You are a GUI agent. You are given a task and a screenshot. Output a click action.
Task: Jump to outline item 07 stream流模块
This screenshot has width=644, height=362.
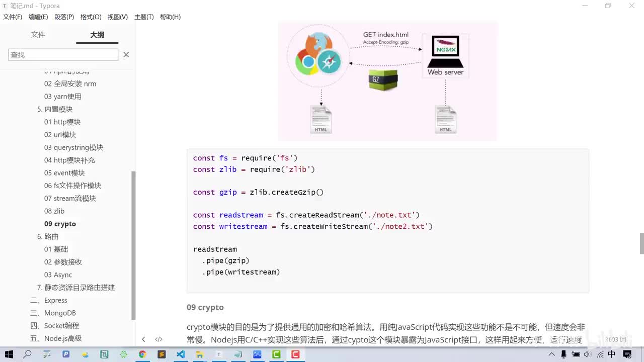[x=70, y=199]
